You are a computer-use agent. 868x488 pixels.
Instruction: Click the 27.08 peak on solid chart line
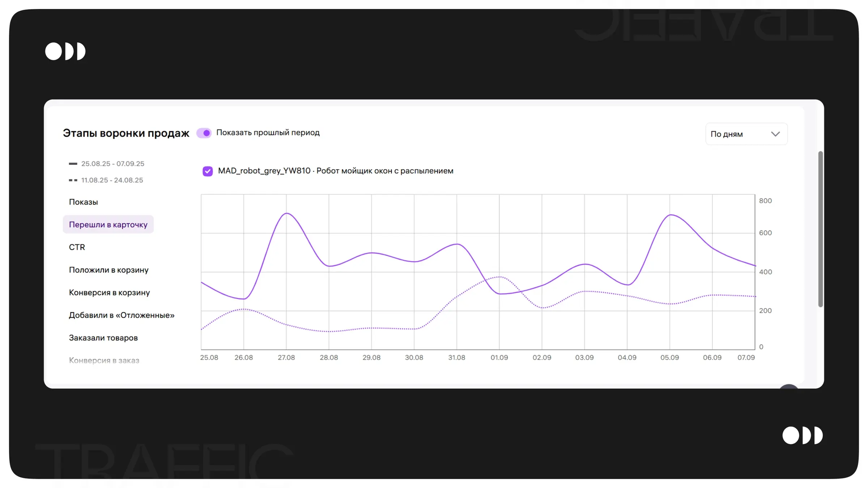coord(286,213)
